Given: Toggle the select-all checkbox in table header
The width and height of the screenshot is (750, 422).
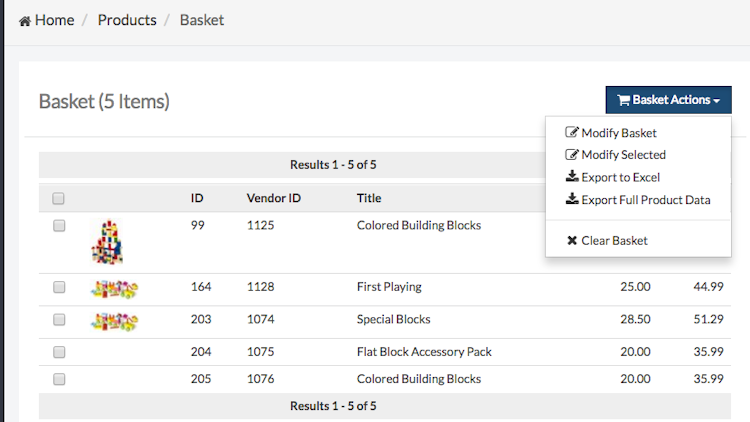Looking at the screenshot, I should pyautogui.click(x=59, y=198).
